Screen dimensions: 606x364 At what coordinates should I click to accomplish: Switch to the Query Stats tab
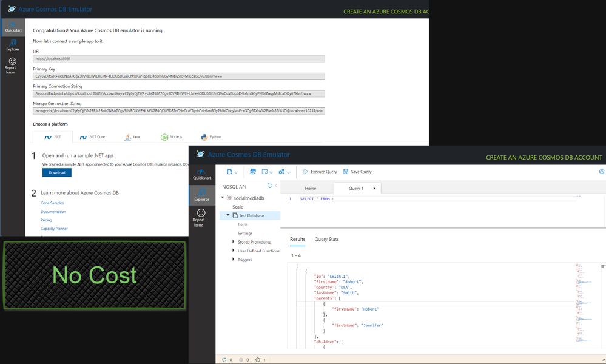point(326,239)
